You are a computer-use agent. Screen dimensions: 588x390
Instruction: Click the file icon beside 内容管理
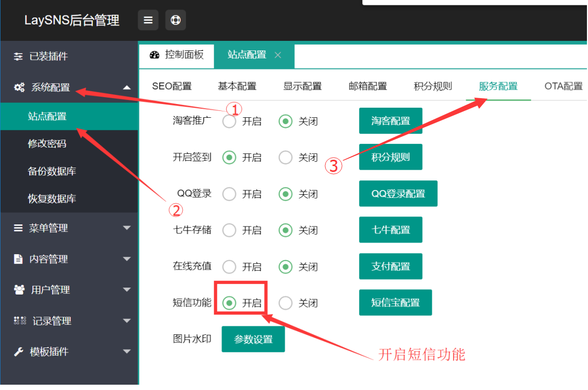[x=19, y=259]
